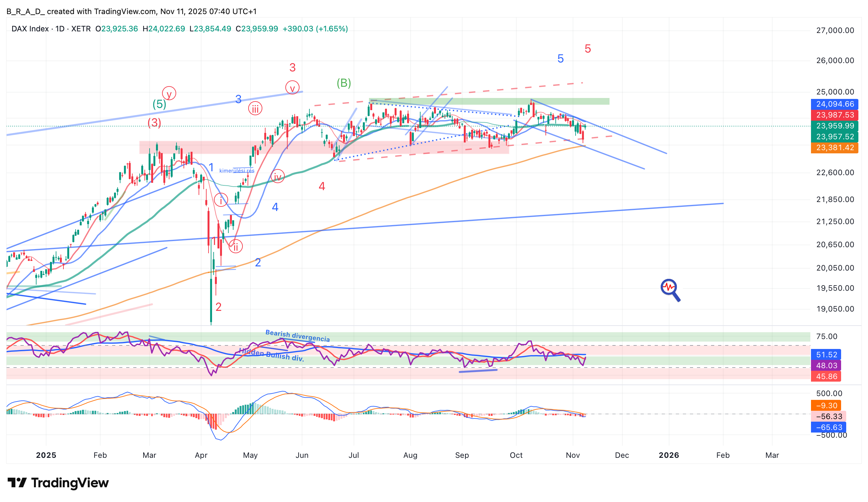
Task: Click the 27,000.00 price scale value
Action: click(835, 31)
